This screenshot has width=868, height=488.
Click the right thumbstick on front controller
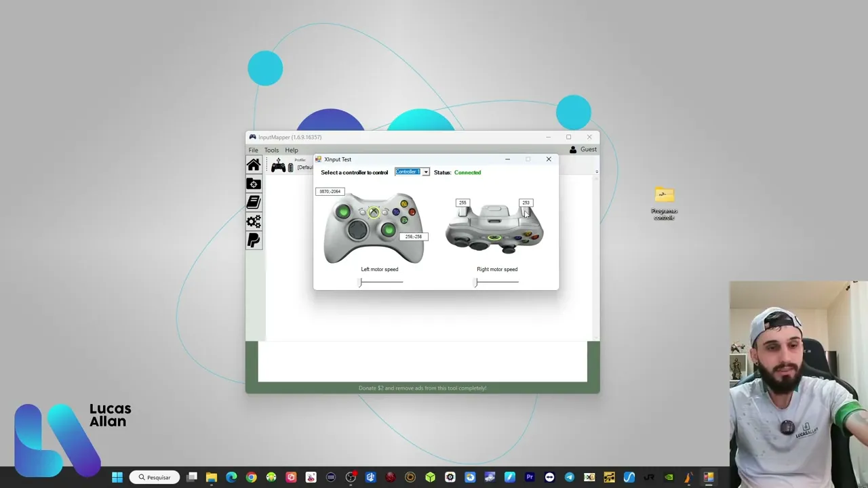click(389, 230)
